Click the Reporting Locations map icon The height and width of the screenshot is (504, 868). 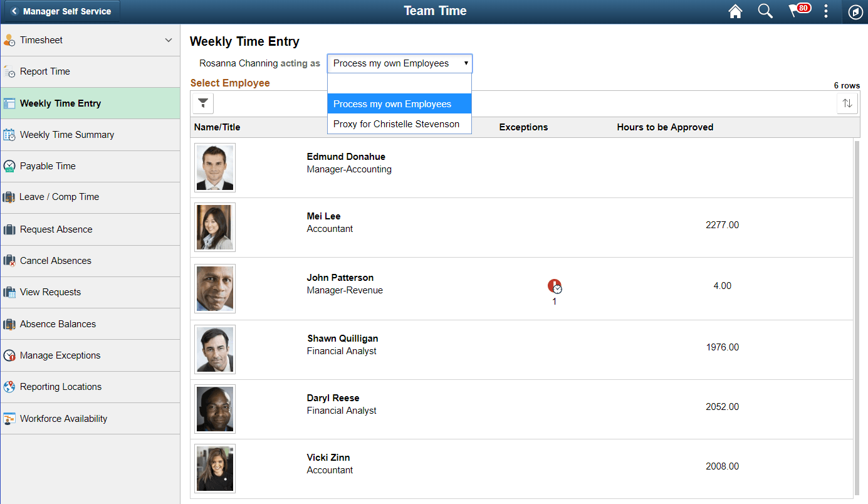(x=9, y=387)
